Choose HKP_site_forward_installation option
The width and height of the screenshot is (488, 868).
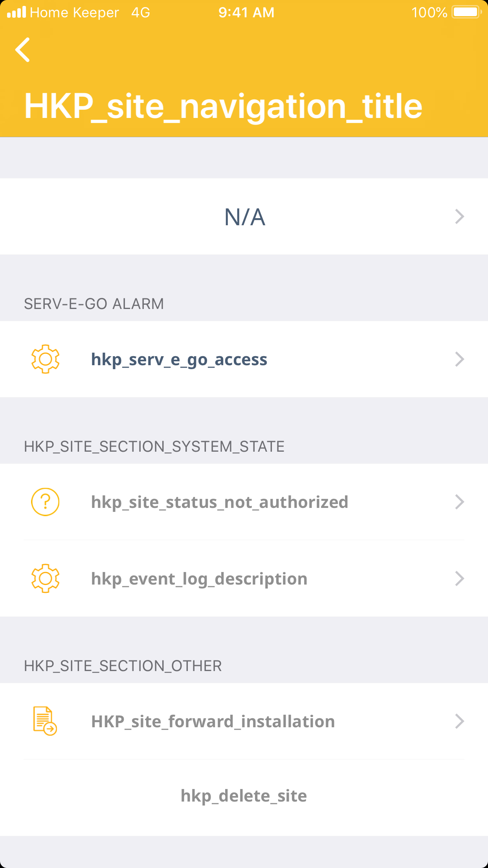213,722
